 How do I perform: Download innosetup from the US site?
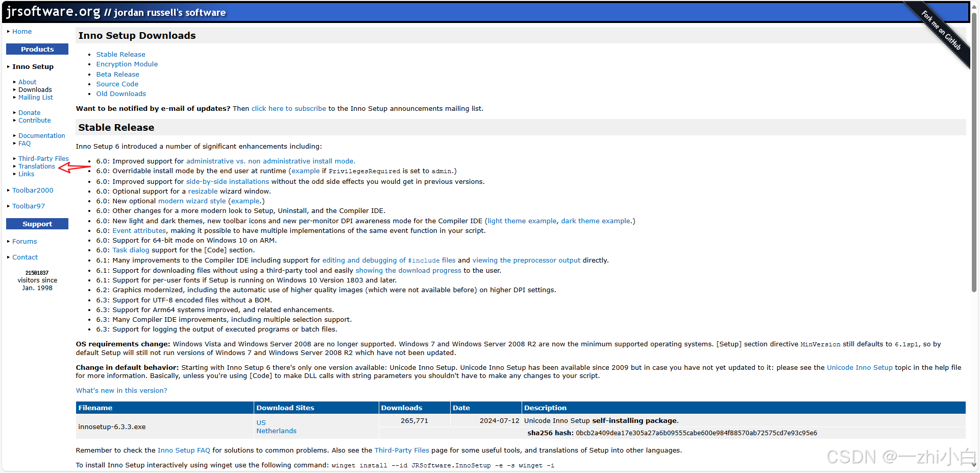[x=261, y=423]
